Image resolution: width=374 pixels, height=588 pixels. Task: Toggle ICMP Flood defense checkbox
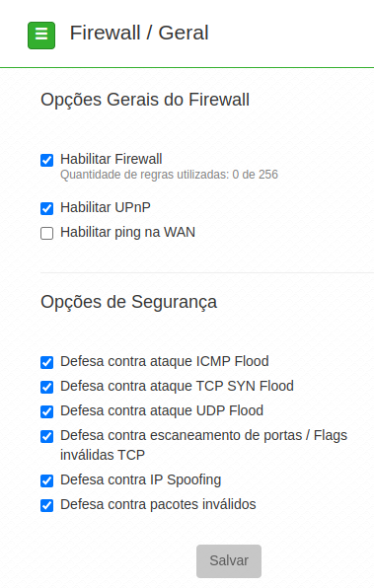point(47,363)
